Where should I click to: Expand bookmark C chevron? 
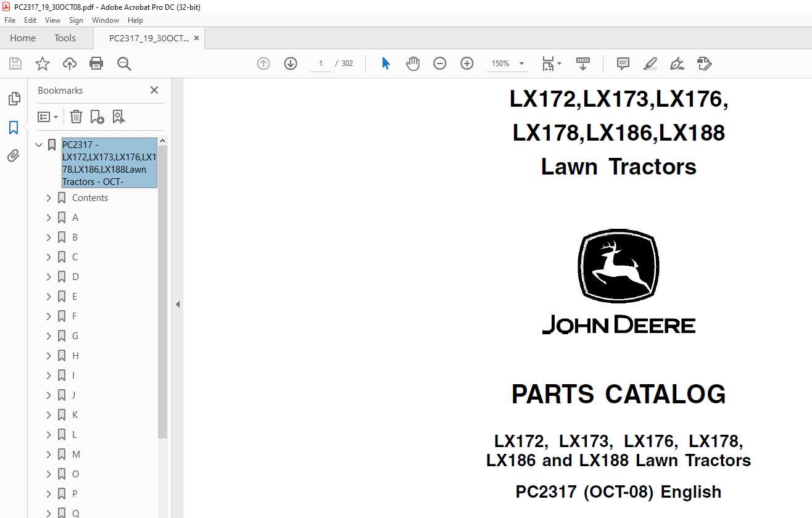49,257
